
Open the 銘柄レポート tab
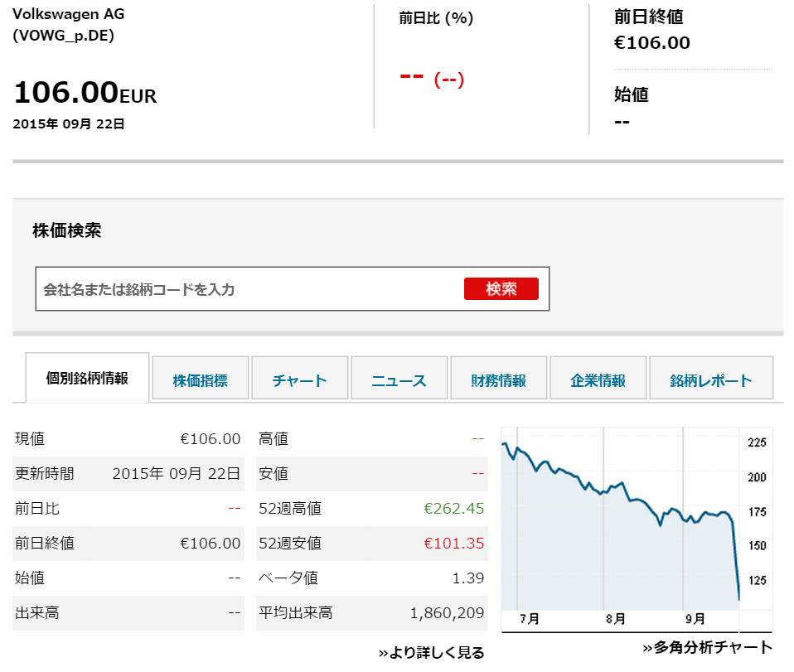click(711, 380)
